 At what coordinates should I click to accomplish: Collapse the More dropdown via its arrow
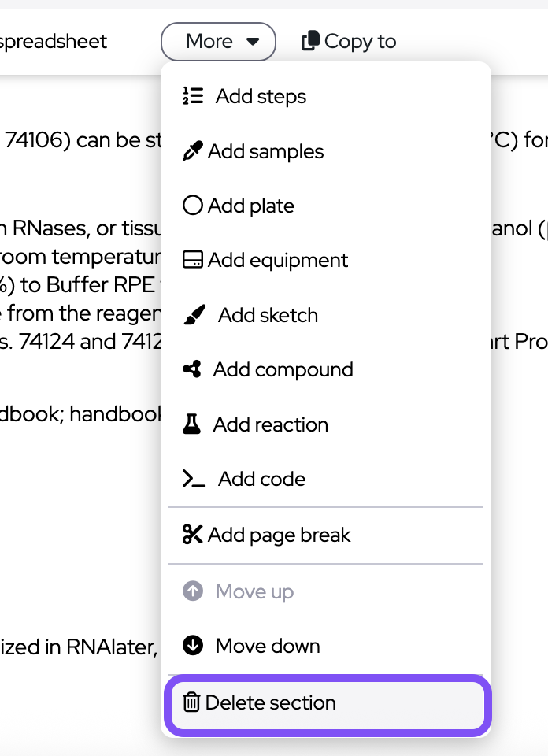(253, 42)
